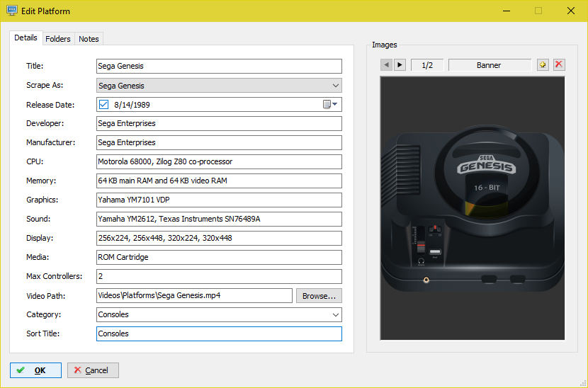
Task: Click the Sound field
Action: pyautogui.click(x=219, y=219)
